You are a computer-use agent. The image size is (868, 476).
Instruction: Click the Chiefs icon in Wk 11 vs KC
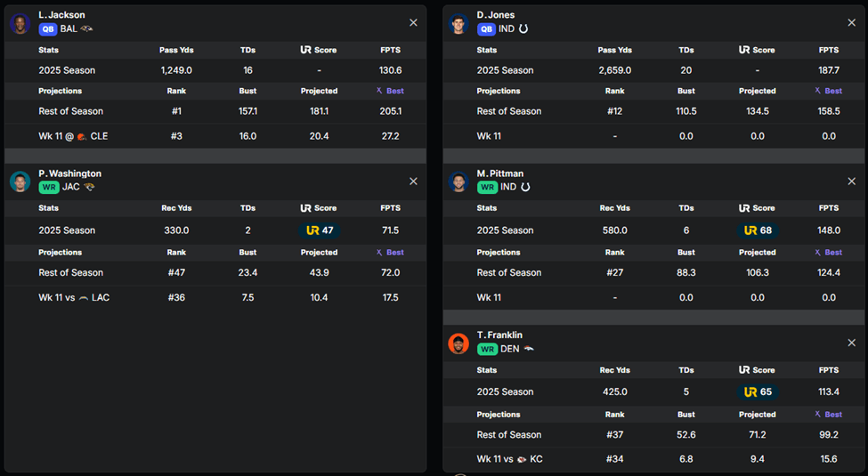coord(521,459)
